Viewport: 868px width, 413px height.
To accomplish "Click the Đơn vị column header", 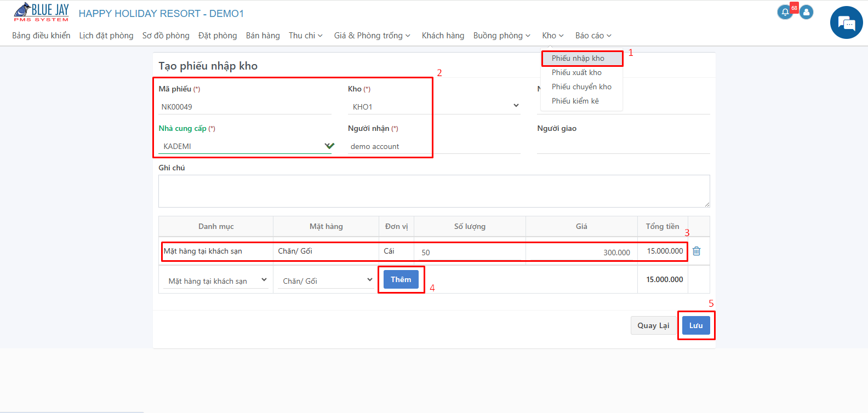I will [396, 226].
